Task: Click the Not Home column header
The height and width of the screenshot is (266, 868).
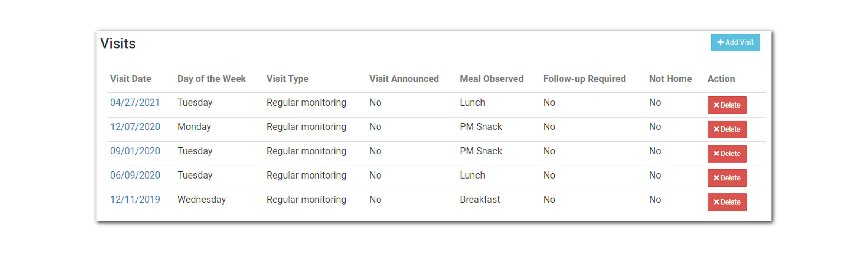Action: [670, 79]
